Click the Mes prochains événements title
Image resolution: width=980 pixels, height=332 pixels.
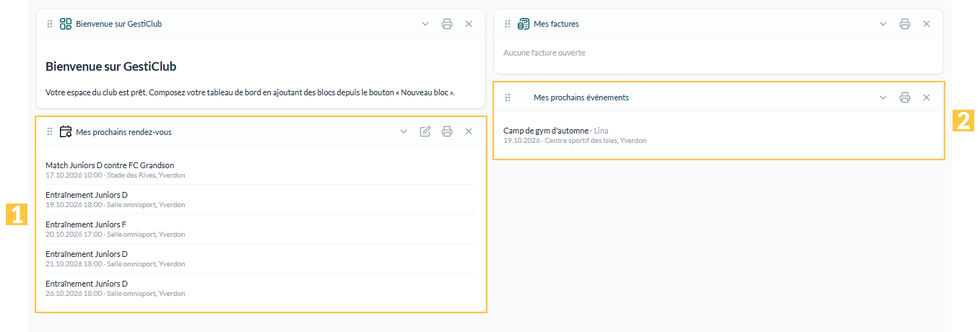(581, 97)
